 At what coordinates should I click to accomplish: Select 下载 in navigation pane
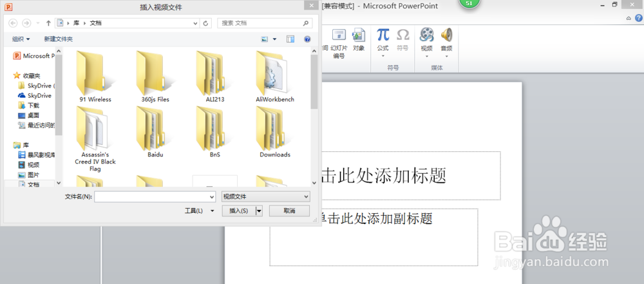point(29,105)
